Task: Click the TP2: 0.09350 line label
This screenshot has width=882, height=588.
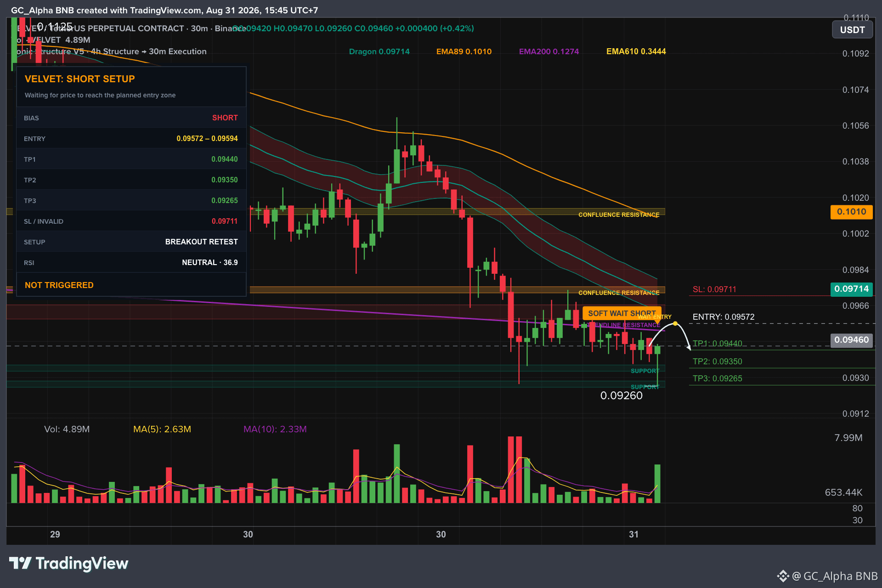Action: tap(717, 362)
